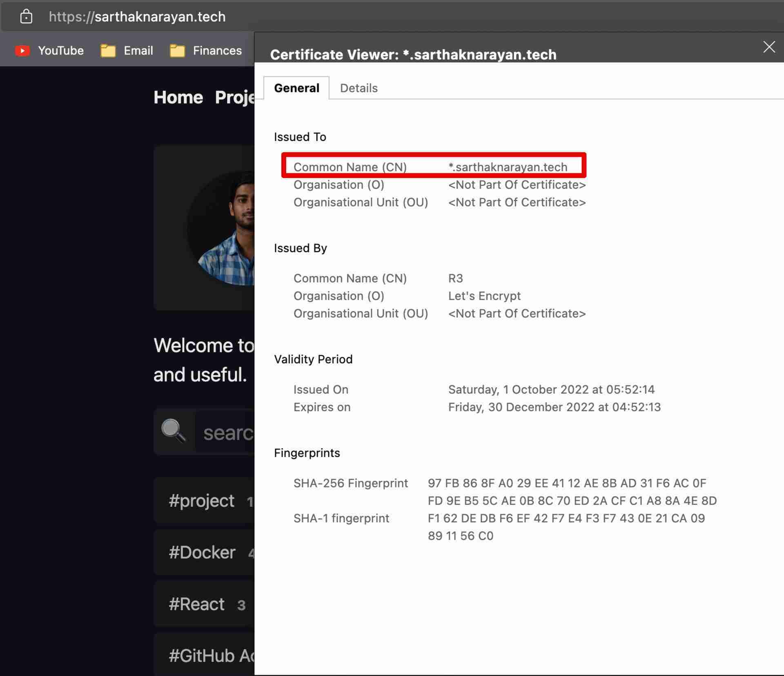Expand the #Docker channel entry
The height and width of the screenshot is (676, 784).
click(202, 552)
